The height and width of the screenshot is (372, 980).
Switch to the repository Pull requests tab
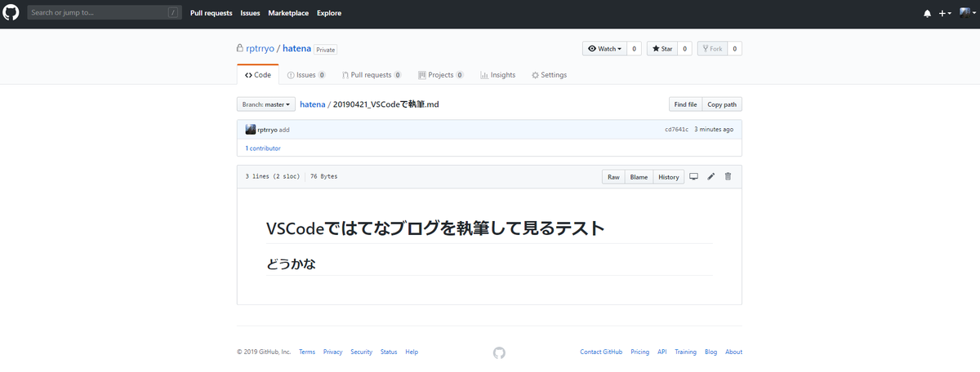click(x=372, y=74)
